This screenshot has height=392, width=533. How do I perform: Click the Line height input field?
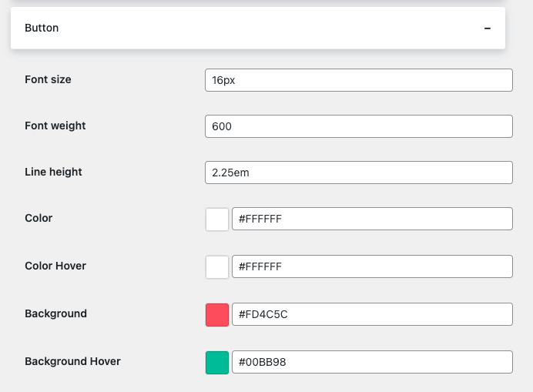[x=358, y=173]
